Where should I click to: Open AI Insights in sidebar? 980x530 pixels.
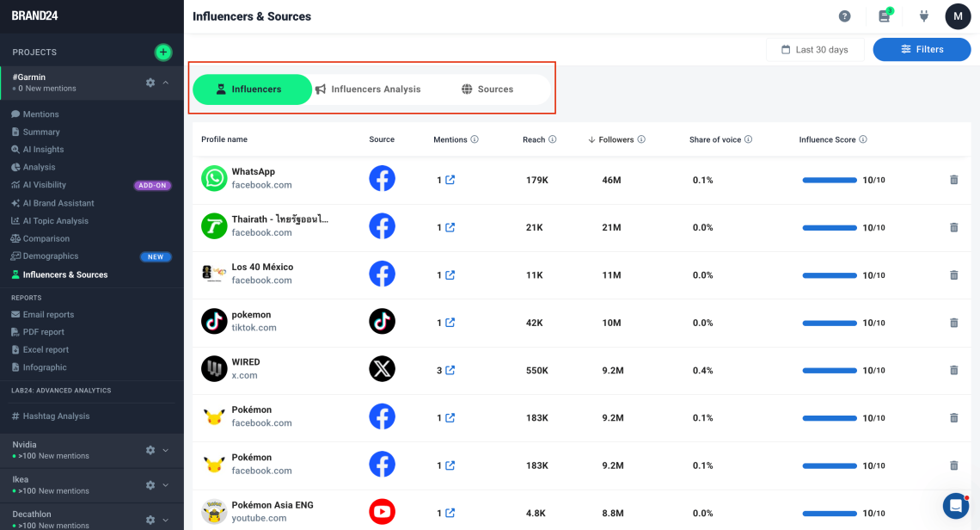click(x=43, y=150)
